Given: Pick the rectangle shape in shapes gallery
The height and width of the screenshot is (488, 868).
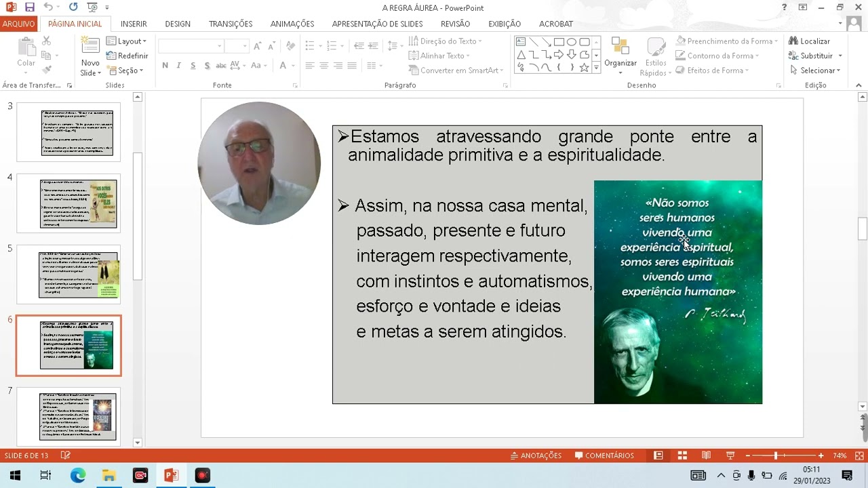Looking at the screenshot, I should (559, 42).
